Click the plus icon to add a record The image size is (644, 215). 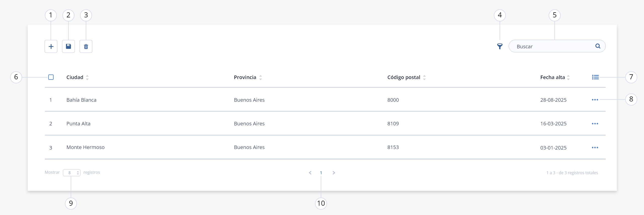[x=51, y=46]
